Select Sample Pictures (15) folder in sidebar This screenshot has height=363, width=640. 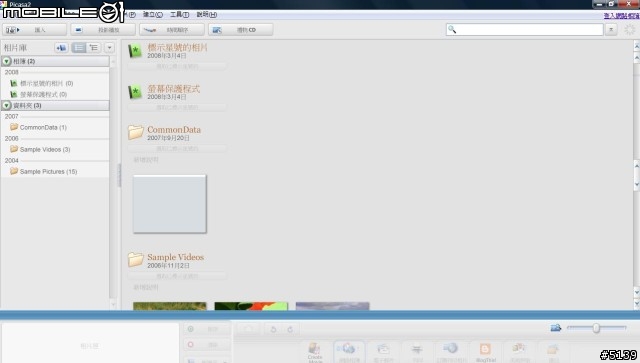pyautogui.click(x=44, y=171)
